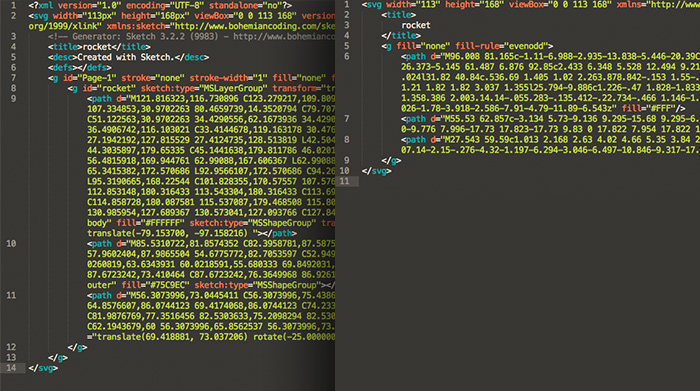Image resolution: width=700 pixels, height=391 pixels.
Task: Click line number 9 in left gutter
Action: coord(13,99)
